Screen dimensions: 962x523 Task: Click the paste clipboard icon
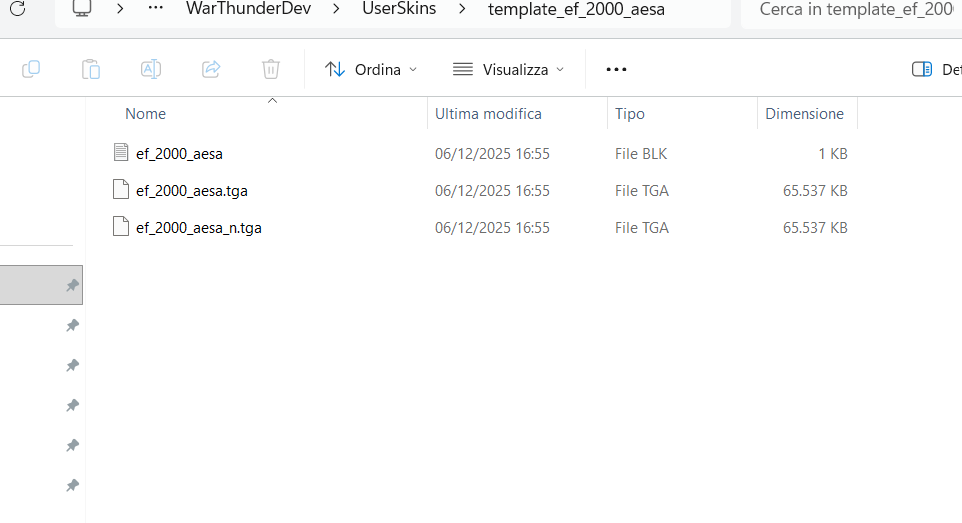91,69
